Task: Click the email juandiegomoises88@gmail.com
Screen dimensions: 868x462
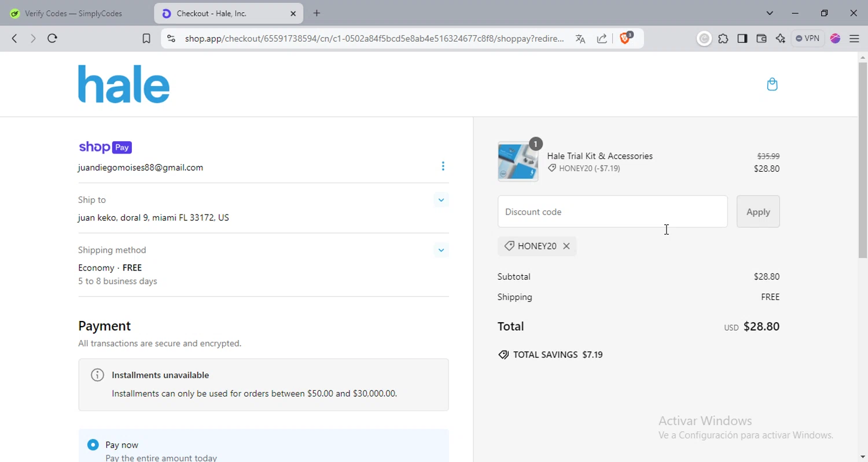Action: [141, 168]
